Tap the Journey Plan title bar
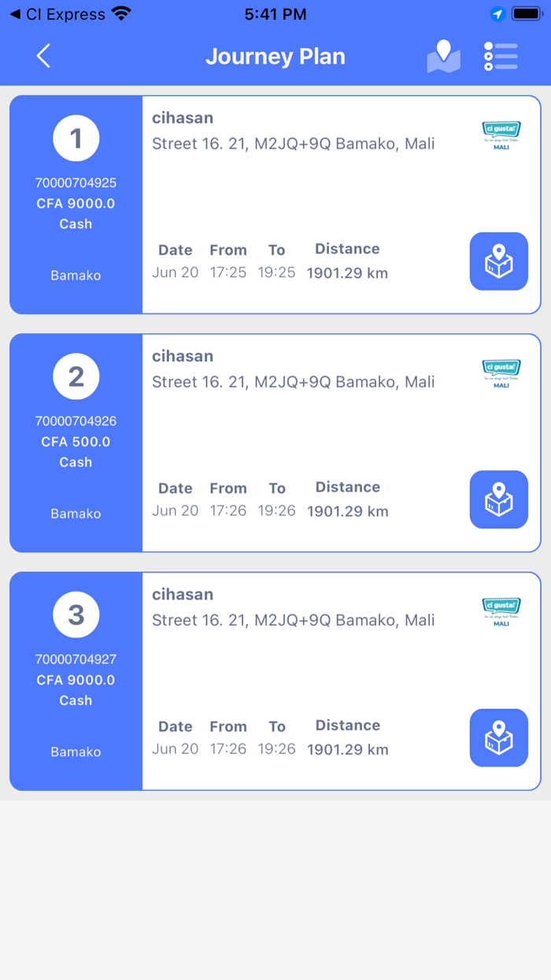 coord(275,56)
